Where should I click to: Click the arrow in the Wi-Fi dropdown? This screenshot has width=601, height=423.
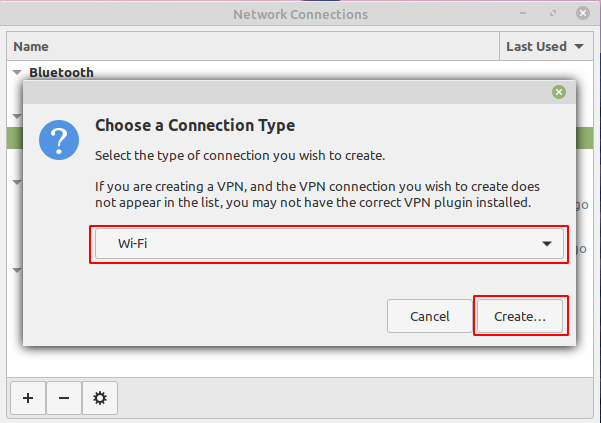point(547,244)
